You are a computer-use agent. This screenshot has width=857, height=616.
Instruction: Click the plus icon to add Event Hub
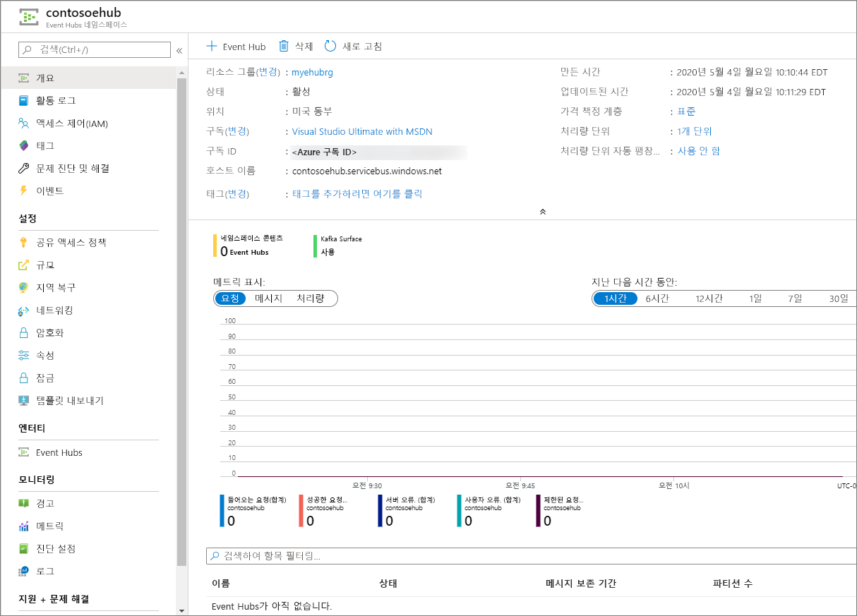click(x=212, y=47)
